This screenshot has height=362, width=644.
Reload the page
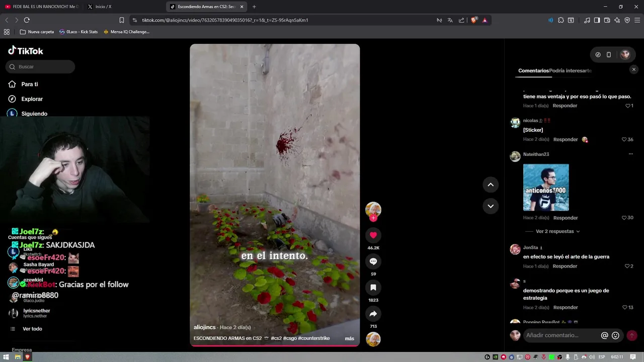tap(27, 20)
